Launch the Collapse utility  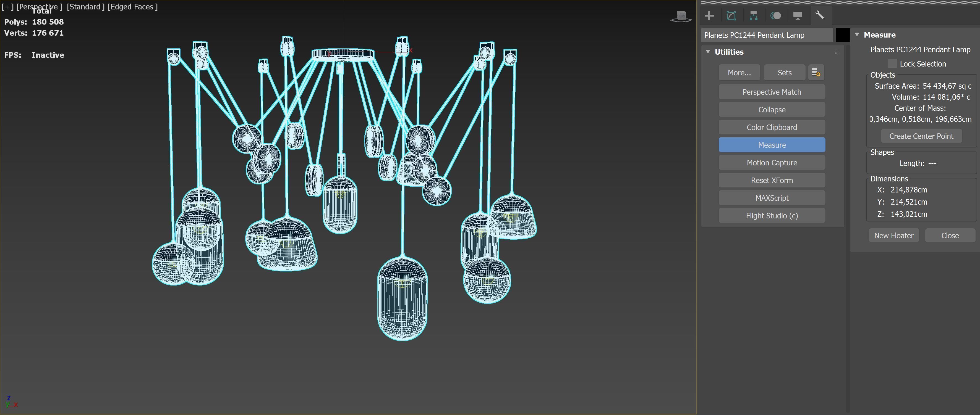pyautogui.click(x=772, y=109)
